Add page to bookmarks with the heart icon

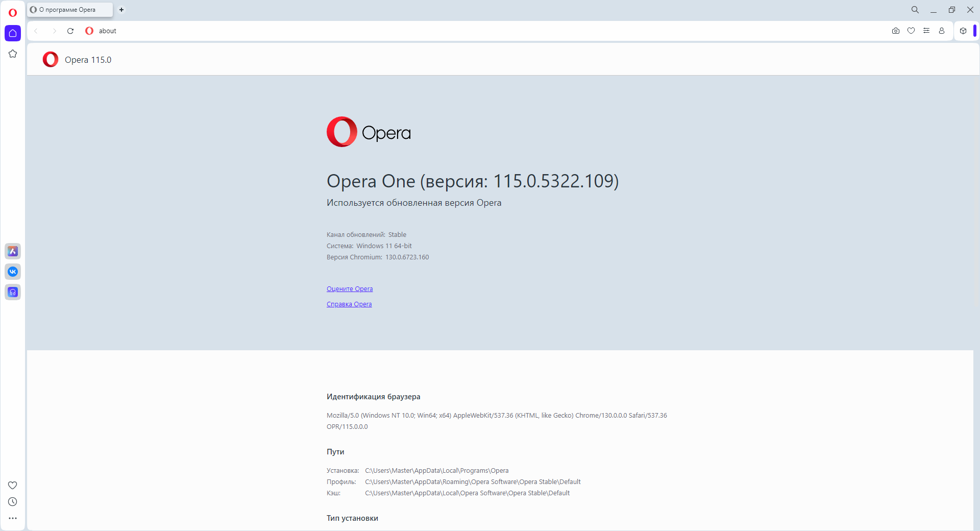911,31
